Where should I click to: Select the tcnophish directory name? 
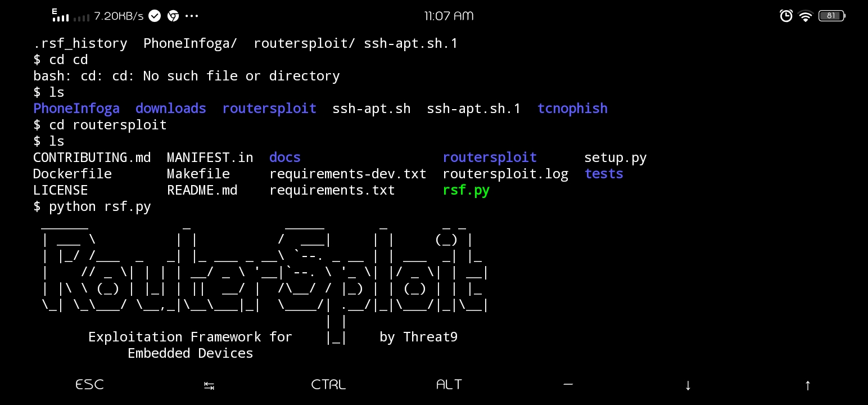tap(572, 108)
